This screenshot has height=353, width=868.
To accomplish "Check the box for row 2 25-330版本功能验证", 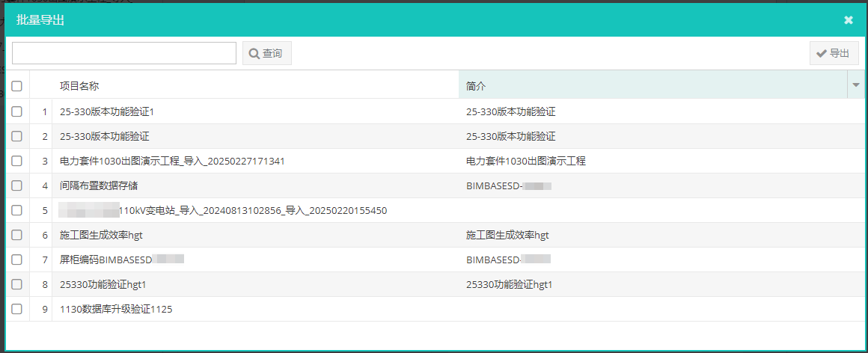I will click(16, 136).
